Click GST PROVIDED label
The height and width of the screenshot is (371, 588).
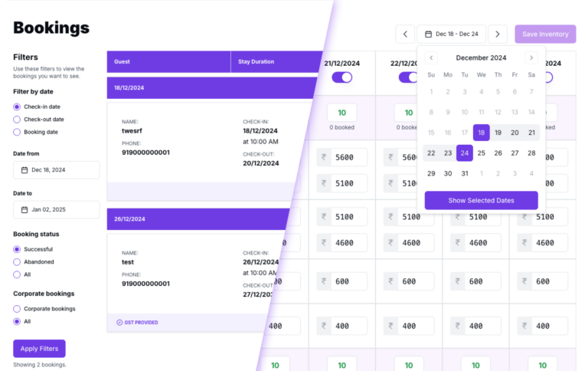tap(141, 323)
